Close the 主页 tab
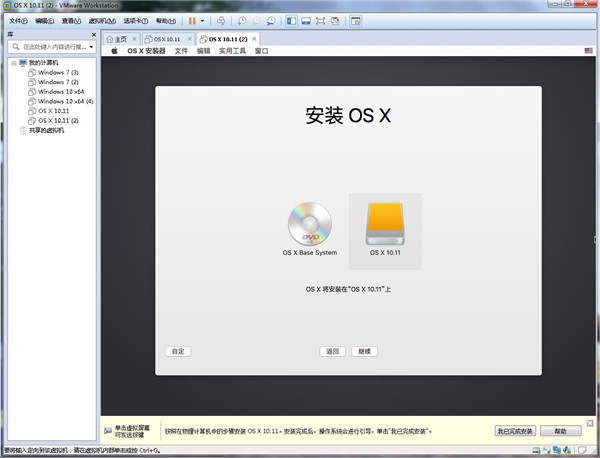Image resolution: width=600 pixels, height=458 pixels. [134, 39]
